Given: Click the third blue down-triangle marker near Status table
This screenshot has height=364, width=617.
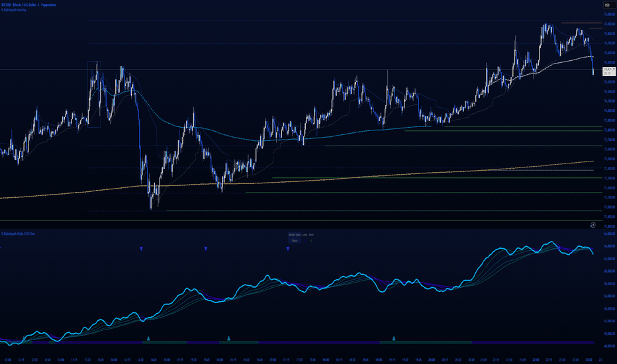Looking at the screenshot, I should (288, 248).
